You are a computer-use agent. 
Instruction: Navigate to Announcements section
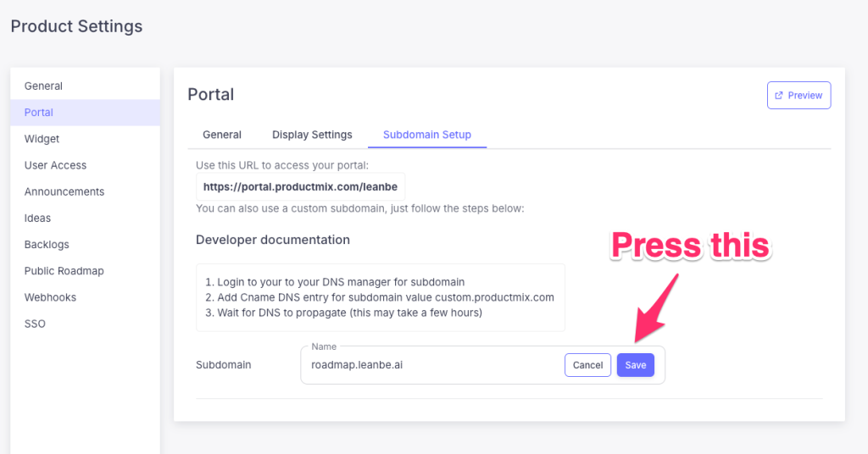point(64,191)
